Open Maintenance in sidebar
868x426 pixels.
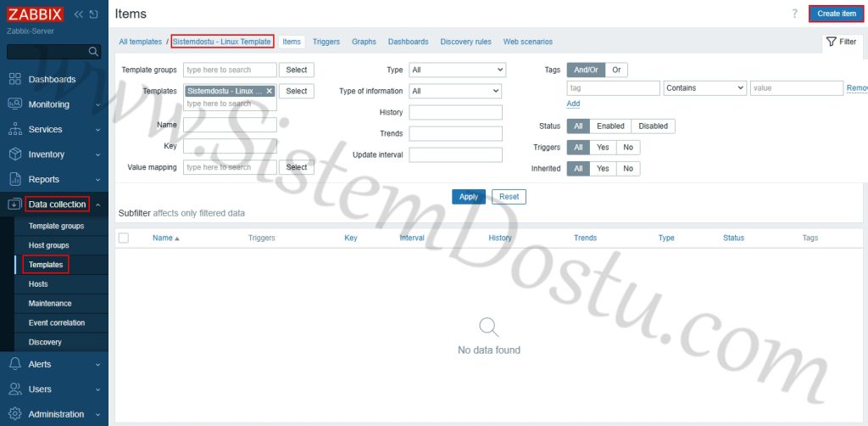coord(50,304)
